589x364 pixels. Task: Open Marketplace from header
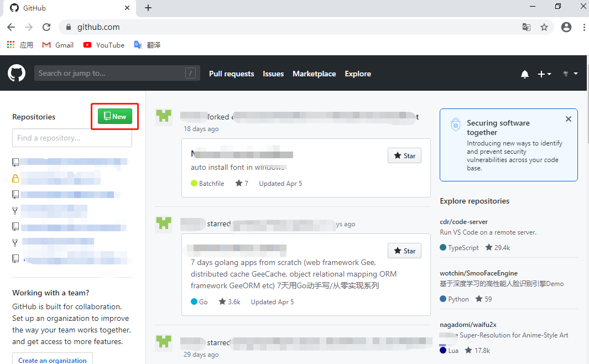(x=314, y=74)
